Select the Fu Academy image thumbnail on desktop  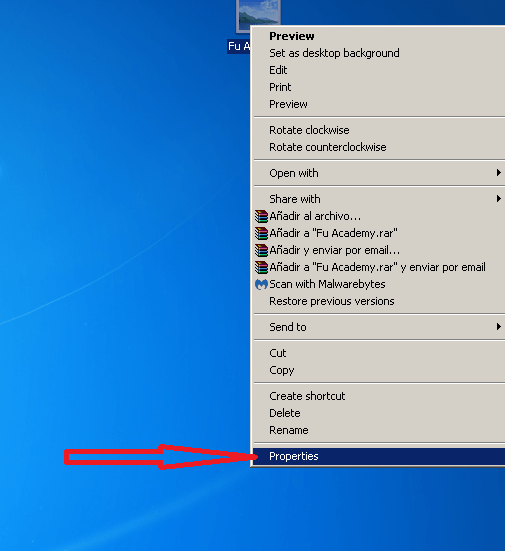point(258,16)
